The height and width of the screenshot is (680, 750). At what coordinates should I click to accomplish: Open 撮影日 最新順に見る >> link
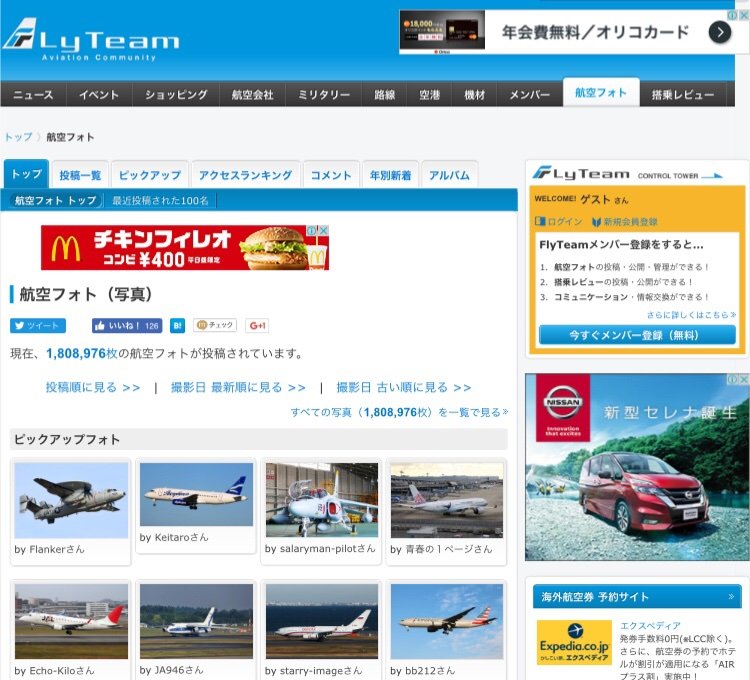point(238,387)
